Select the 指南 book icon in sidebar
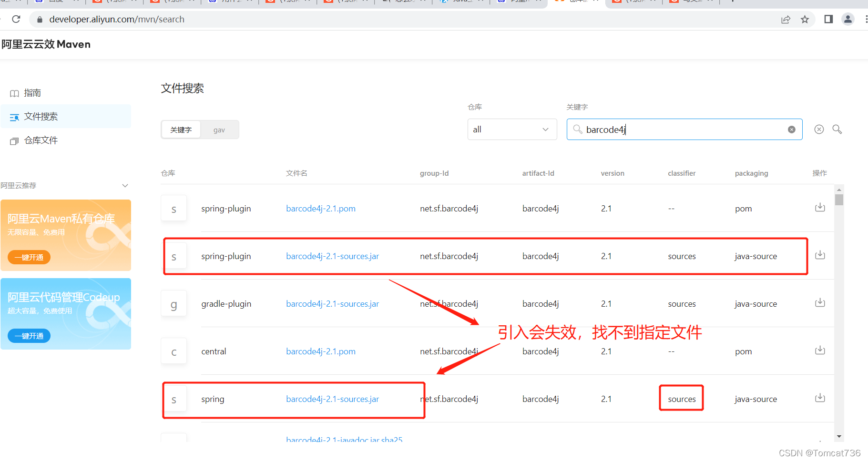This screenshot has width=868, height=461. pyautogui.click(x=14, y=93)
